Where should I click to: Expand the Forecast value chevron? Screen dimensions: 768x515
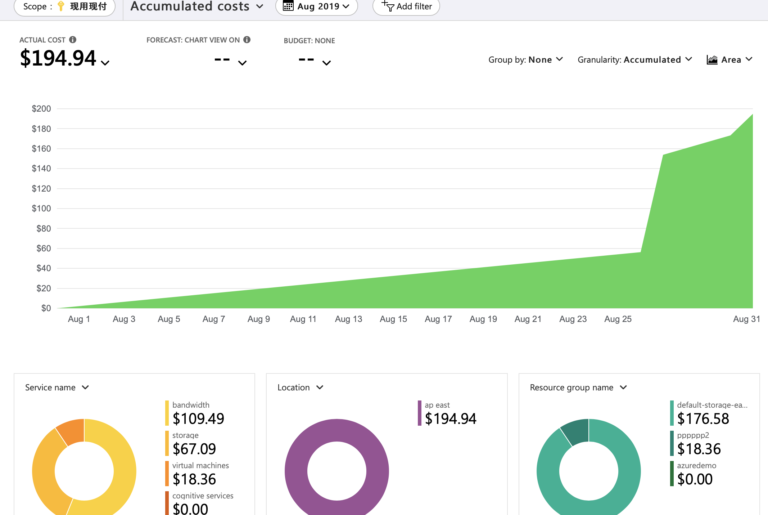pyautogui.click(x=242, y=63)
